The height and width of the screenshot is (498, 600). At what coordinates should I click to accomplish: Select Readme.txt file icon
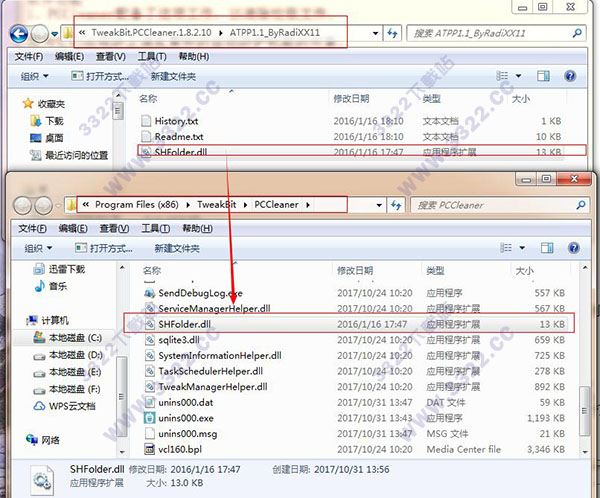[x=146, y=136]
